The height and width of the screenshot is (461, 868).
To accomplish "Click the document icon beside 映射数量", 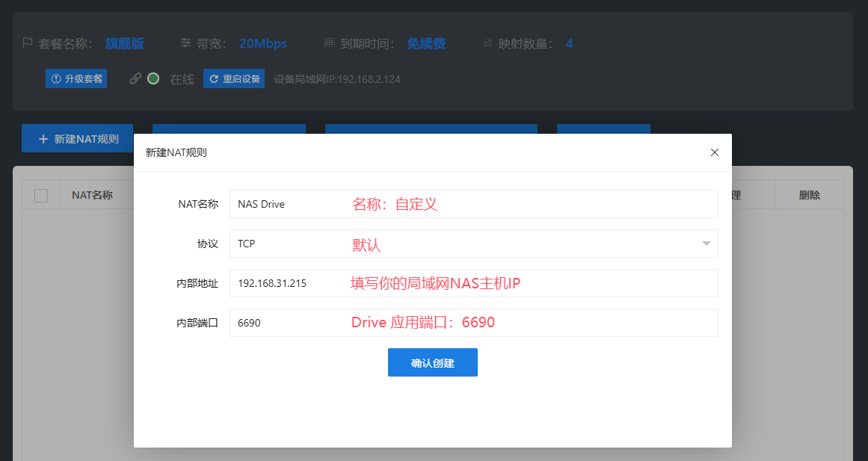I will coord(488,43).
